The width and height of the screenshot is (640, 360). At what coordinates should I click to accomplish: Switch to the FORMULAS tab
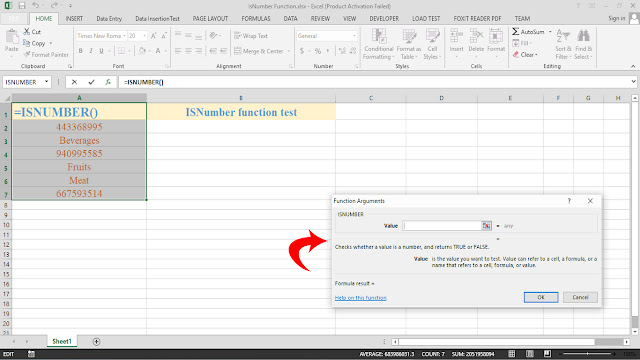point(256,18)
